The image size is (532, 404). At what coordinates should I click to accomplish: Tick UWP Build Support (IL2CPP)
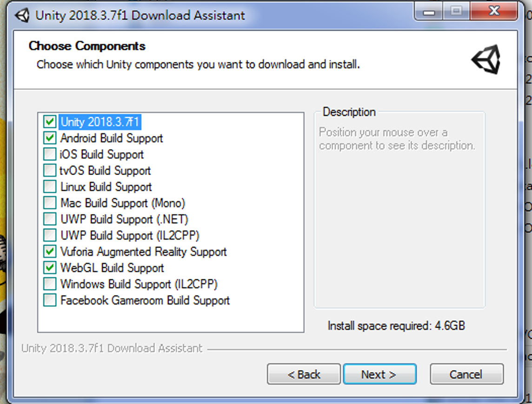pos(49,236)
